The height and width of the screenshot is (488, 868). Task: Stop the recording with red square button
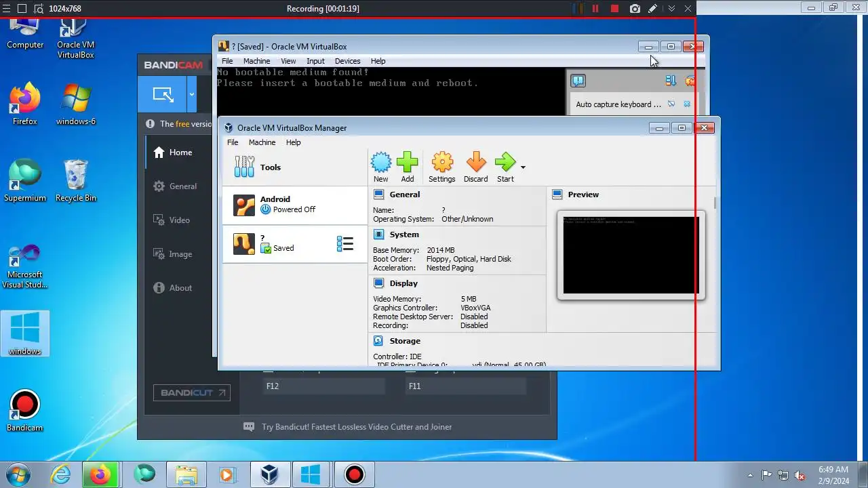point(614,9)
